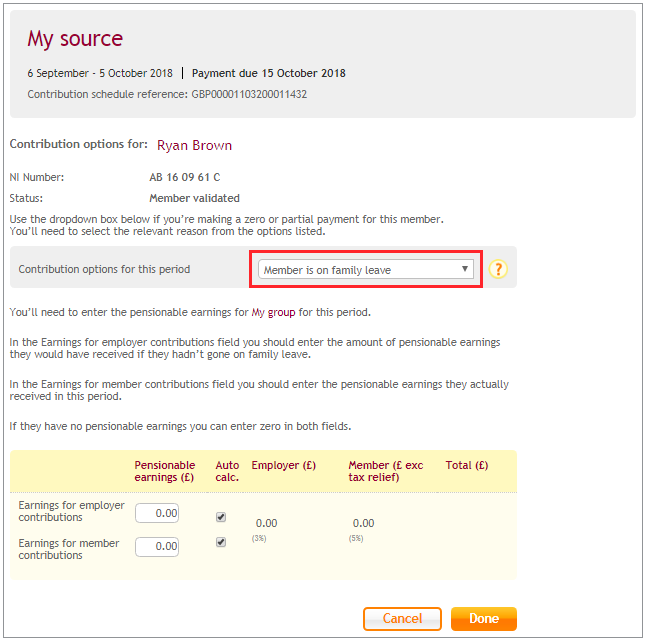Click the 'My group' link text
Viewport: 648px width, 643px height.
pos(273,312)
